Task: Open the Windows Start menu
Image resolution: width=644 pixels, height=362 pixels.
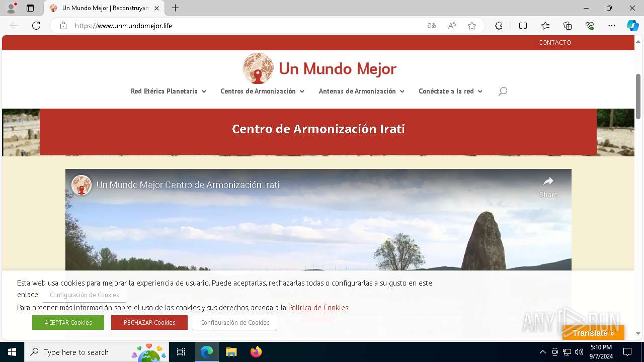Action: [x=12, y=352]
